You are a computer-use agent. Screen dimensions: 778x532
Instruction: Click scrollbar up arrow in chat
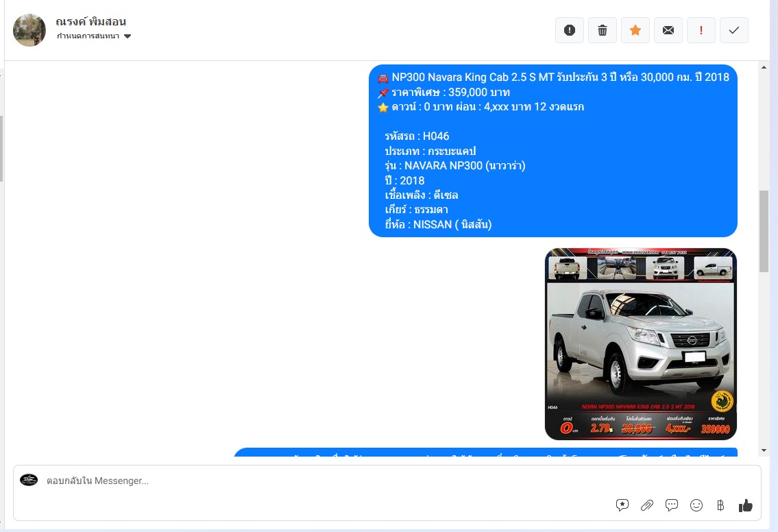point(764,67)
